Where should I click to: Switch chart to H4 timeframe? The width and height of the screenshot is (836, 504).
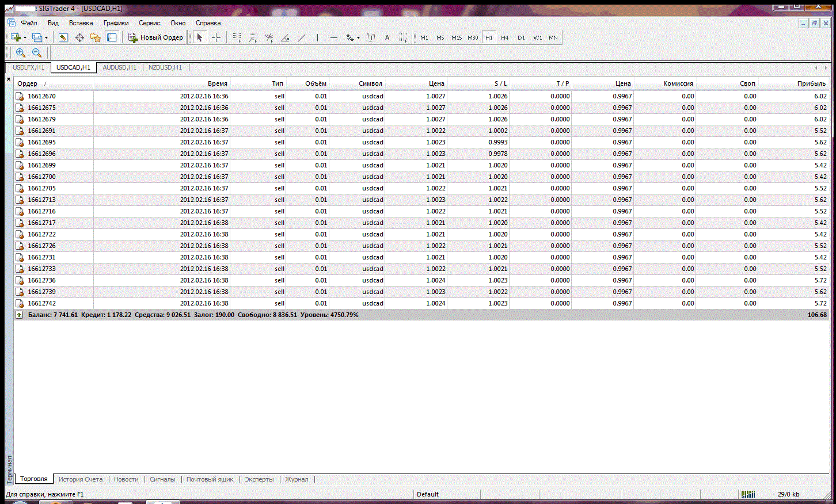tap(505, 37)
